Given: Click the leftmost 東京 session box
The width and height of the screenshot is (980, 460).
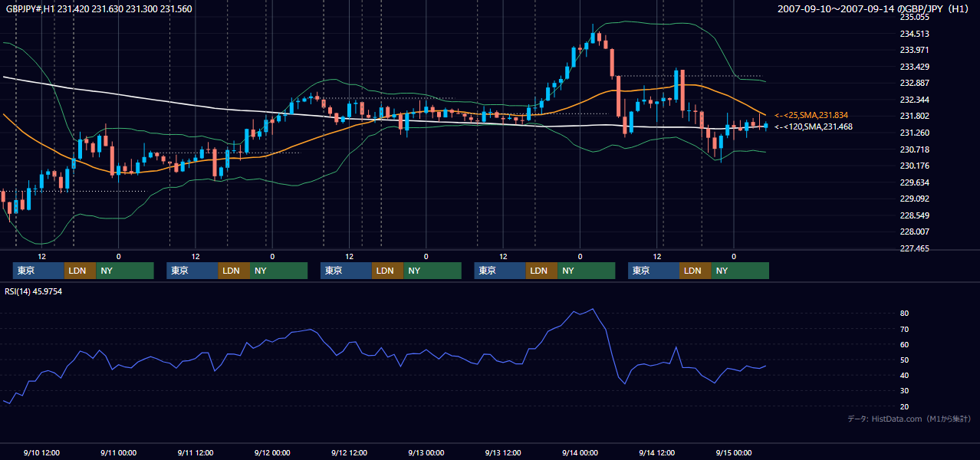Looking at the screenshot, I should (38, 271).
